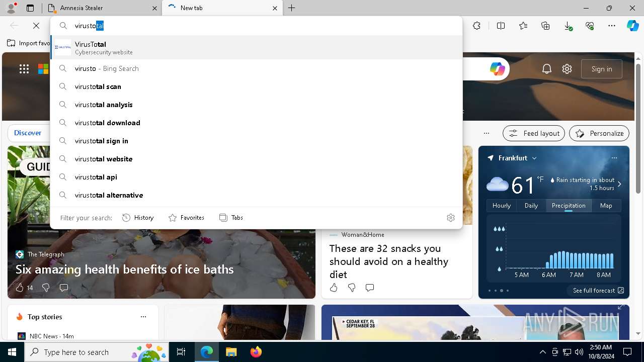Click the Sign in button

pyautogui.click(x=602, y=69)
